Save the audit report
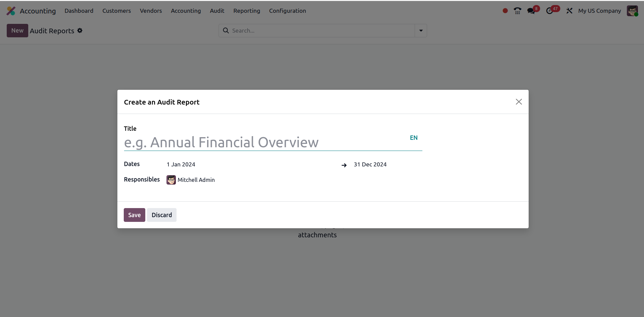Image resolution: width=644 pixels, height=317 pixels. pyautogui.click(x=135, y=215)
